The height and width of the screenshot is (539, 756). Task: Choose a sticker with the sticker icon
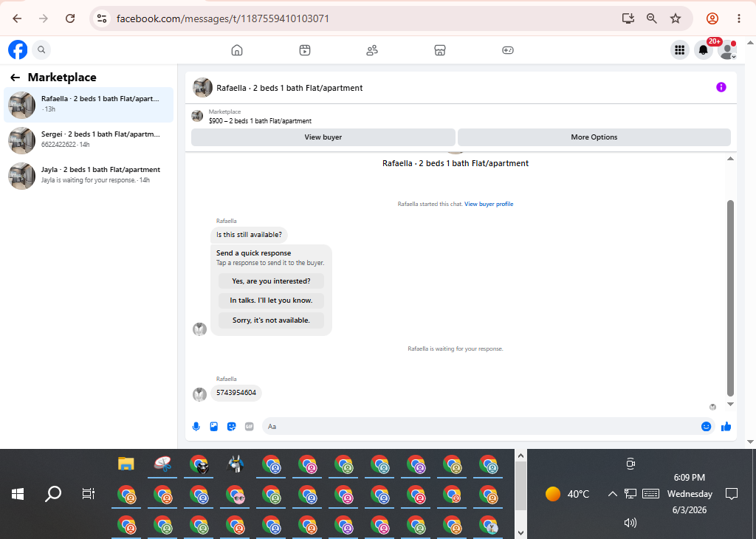231,427
